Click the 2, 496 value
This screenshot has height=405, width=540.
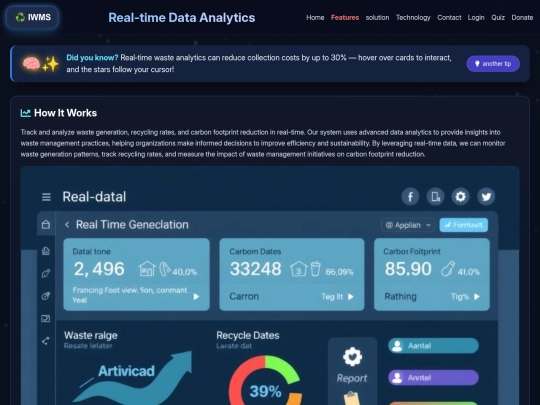(x=99, y=269)
